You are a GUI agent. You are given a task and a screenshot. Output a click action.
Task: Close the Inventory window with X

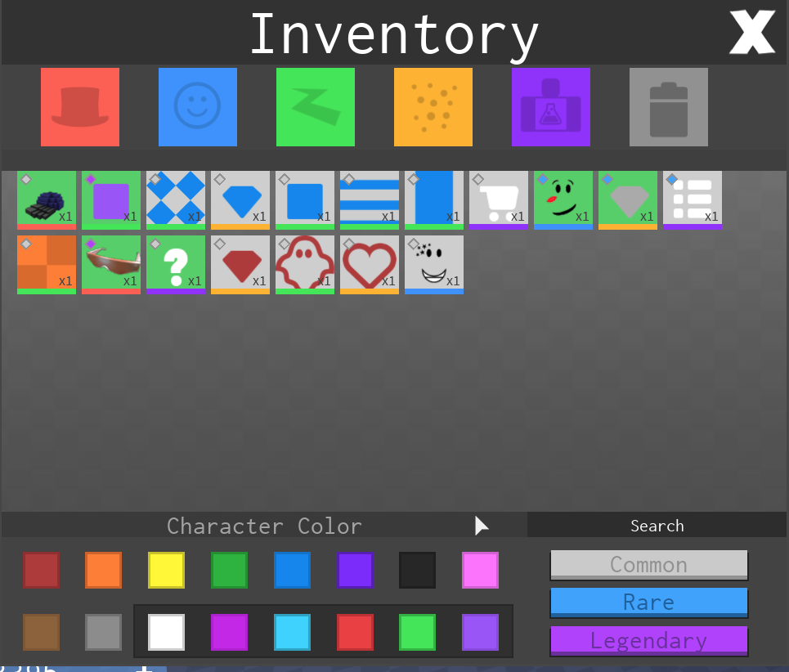click(x=751, y=34)
